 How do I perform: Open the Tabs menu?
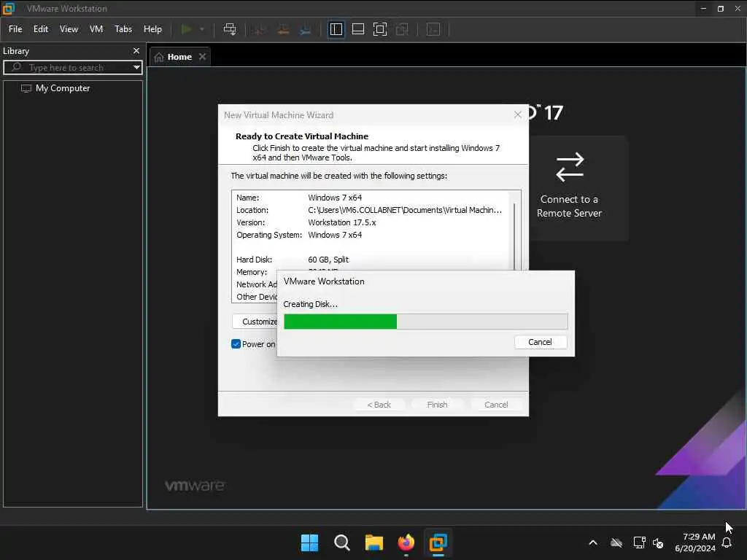[123, 29]
